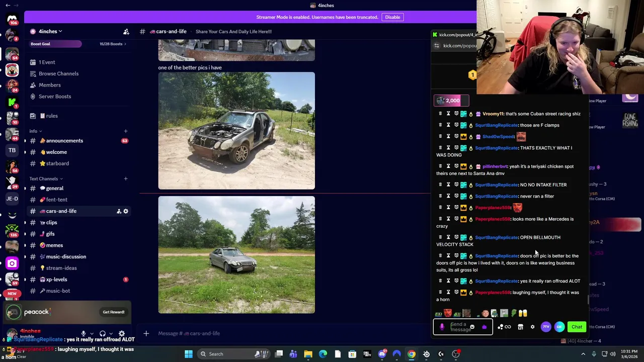Open File Explorer from taskbar

308,354
